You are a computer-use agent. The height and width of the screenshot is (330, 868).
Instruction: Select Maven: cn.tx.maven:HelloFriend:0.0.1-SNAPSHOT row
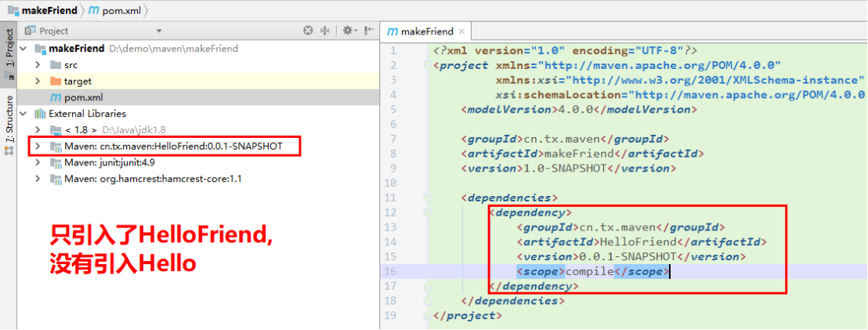(x=198, y=147)
